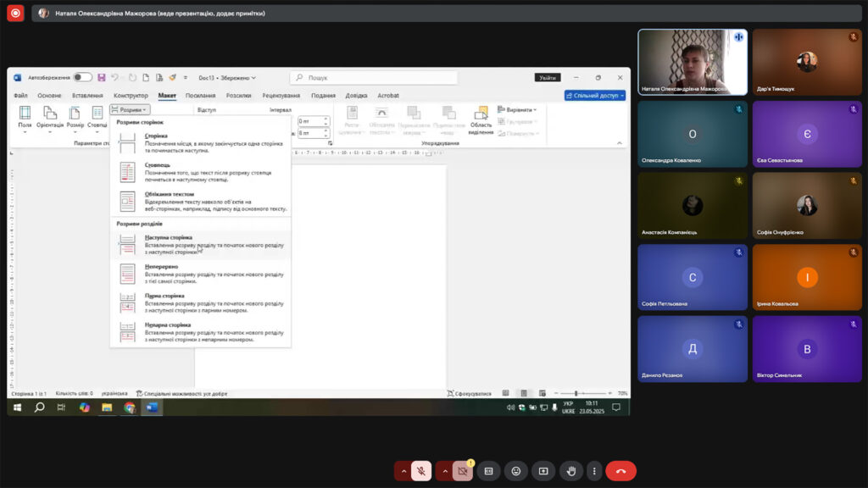Open the Вирівняти align dropdown
This screenshot has width=868, height=488.
(x=518, y=109)
